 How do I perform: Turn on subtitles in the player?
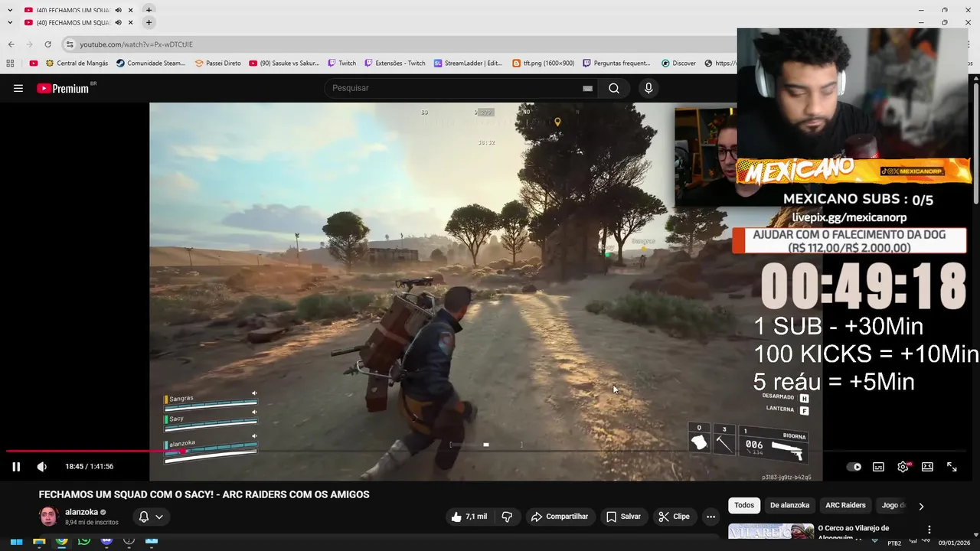pos(878,467)
